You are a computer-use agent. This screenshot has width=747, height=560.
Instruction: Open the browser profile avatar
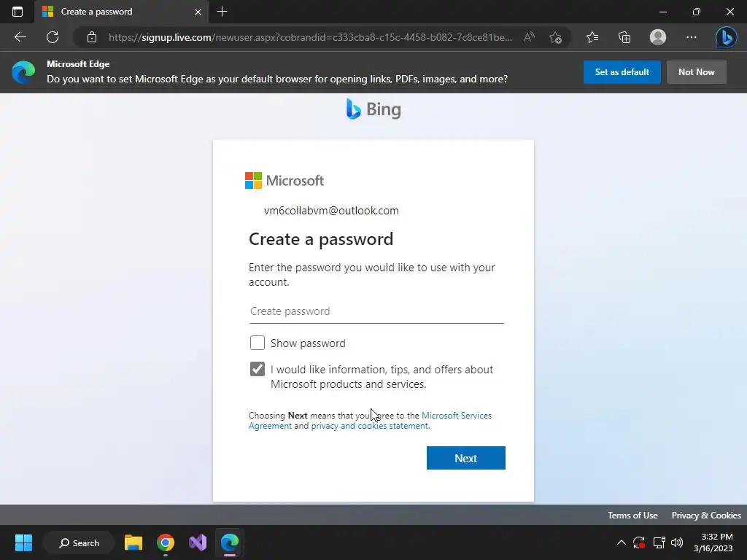658,37
